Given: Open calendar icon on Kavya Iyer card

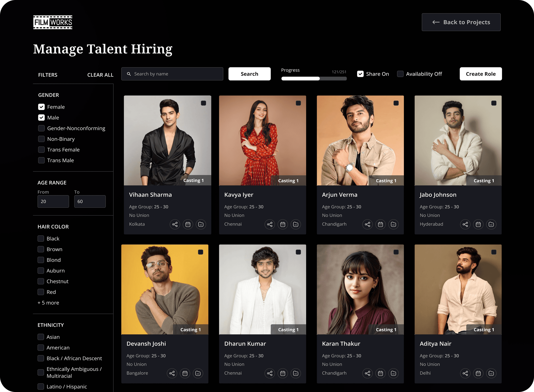Looking at the screenshot, I should tap(283, 224).
